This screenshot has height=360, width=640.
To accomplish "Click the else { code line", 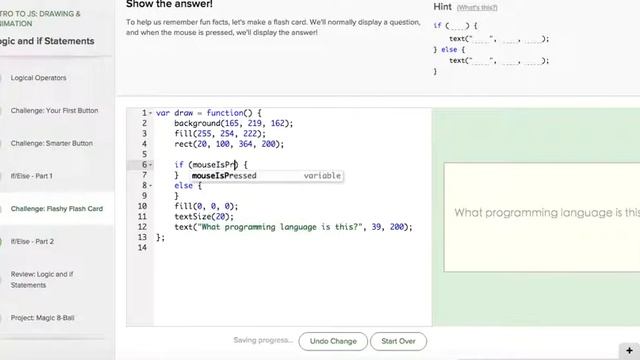I will [188, 186].
